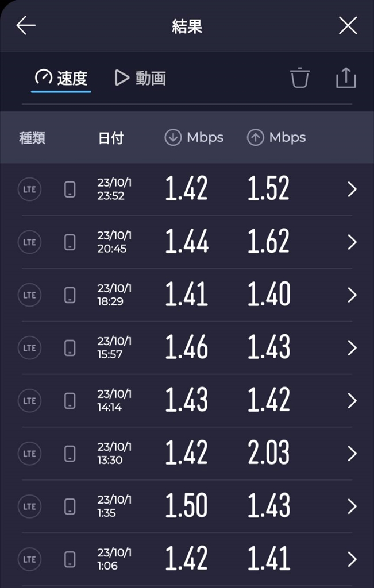The image size is (374, 588).
Task: Switch to the 動画 tab
Action: tap(140, 78)
